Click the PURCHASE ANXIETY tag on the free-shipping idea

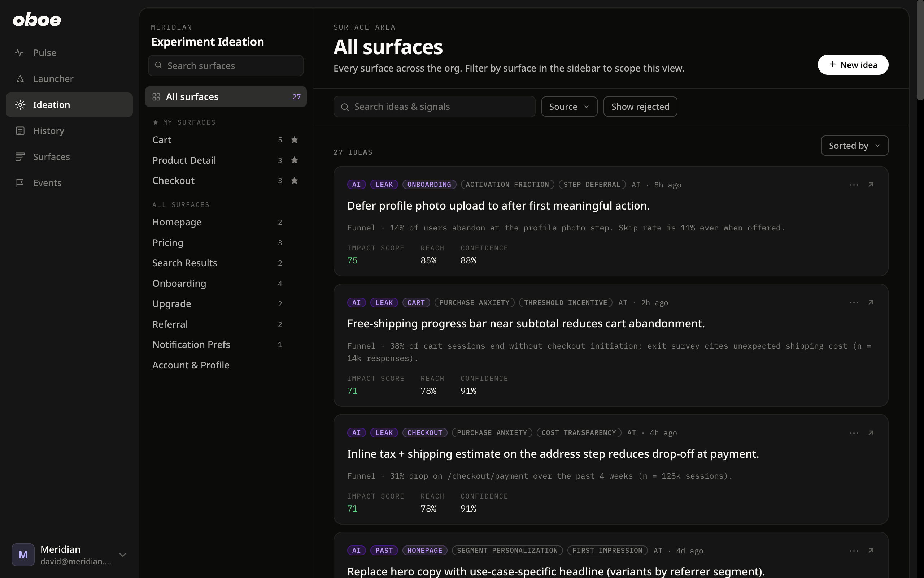(474, 303)
